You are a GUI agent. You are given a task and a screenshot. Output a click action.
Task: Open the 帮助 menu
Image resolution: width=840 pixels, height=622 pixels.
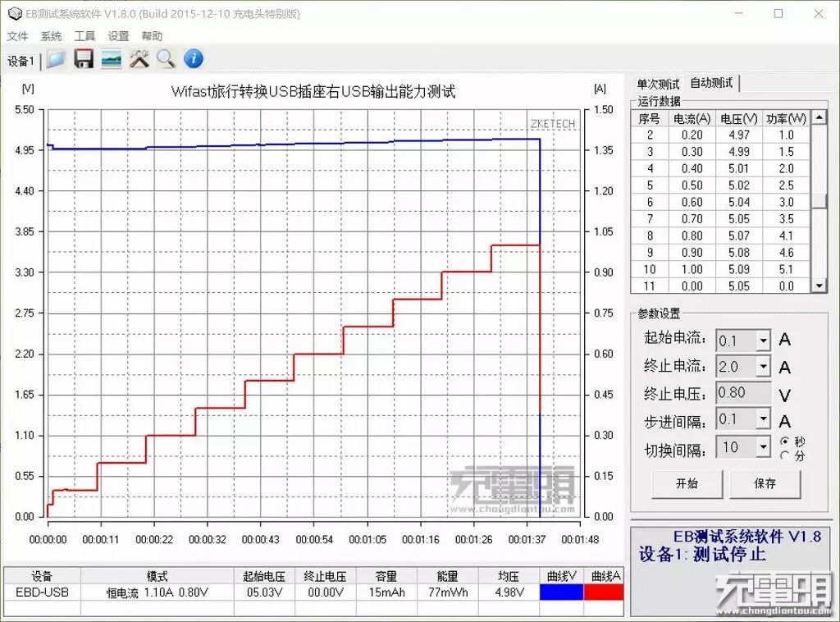tap(152, 36)
